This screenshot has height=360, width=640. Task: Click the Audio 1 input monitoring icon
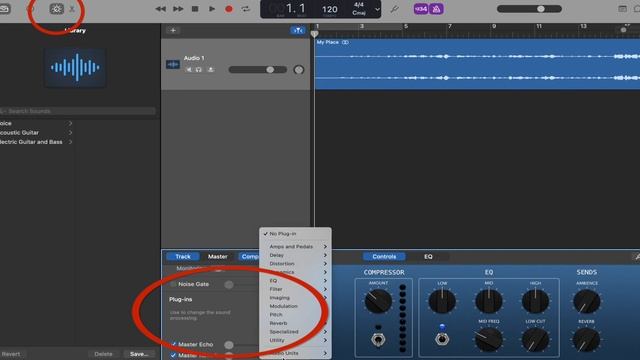pos(211,70)
